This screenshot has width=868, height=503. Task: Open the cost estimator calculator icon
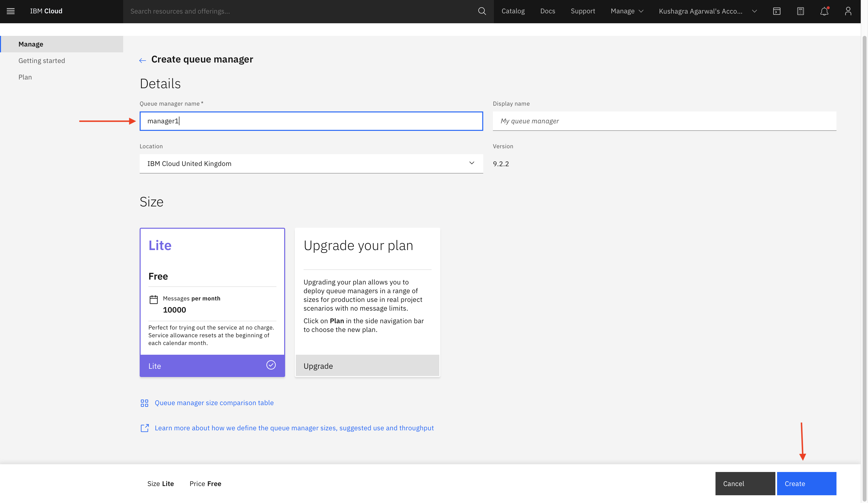coord(801,11)
